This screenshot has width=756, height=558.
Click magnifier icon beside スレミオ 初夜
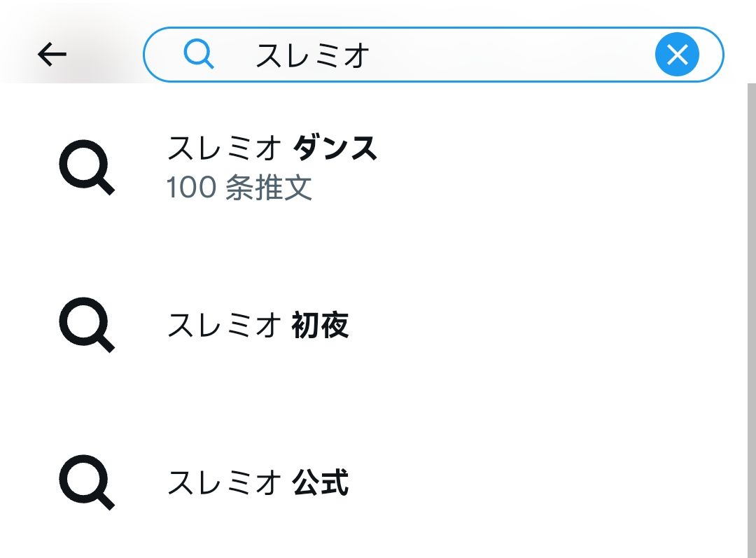tap(87, 325)
